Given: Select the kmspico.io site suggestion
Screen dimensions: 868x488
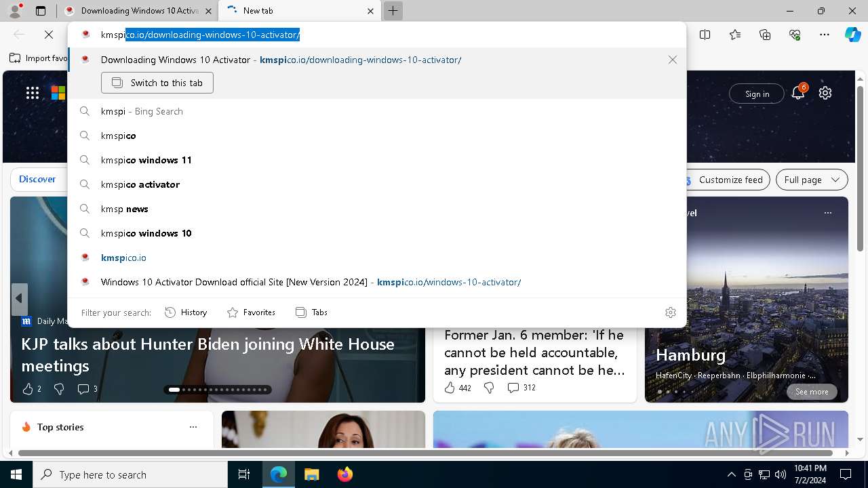Looking at the screenshot, I should 377,258.
